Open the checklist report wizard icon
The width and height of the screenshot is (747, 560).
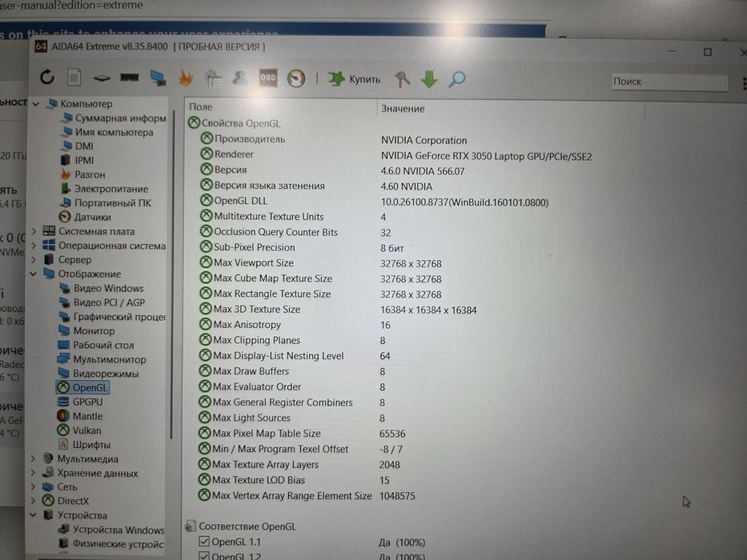pos(213,78)
